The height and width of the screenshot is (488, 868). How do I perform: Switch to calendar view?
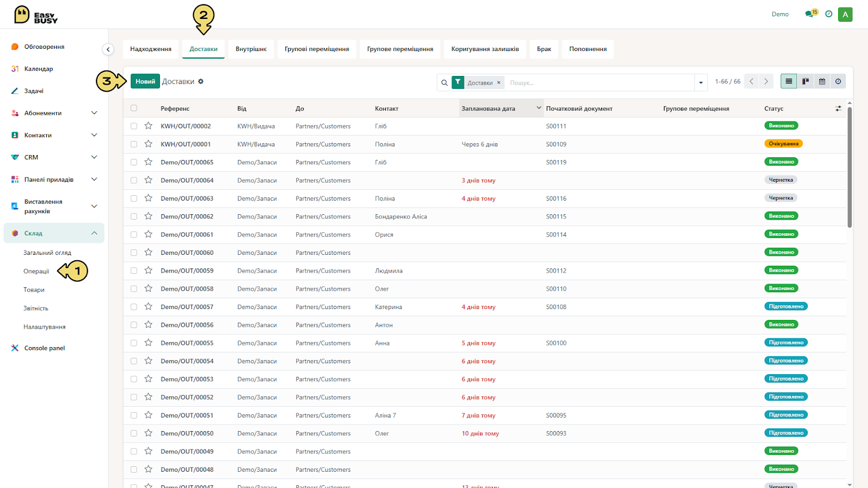point(822,81)
